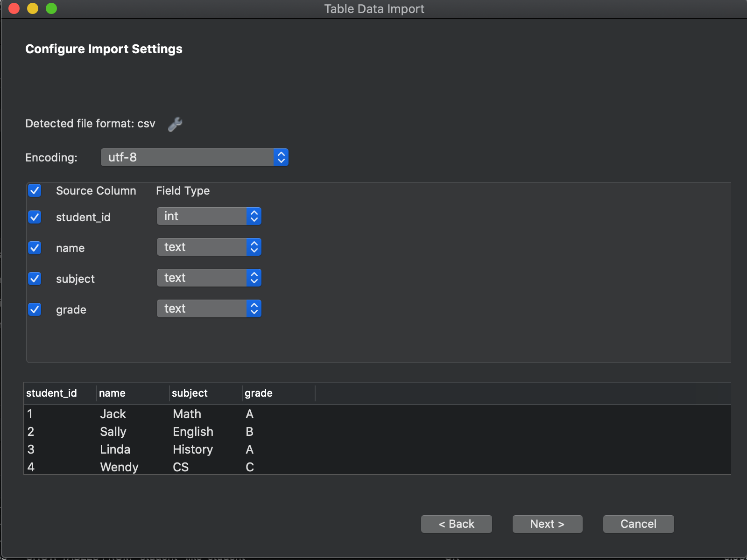Click the Next button
747x560 pixels.
click(547, 524)
